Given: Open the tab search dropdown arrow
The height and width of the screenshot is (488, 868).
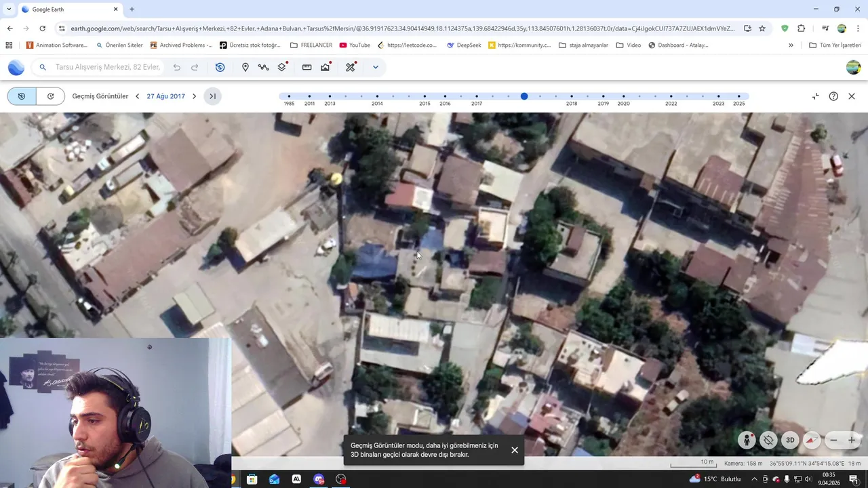Looking at the screenshot, I should [x=9, y=9].
